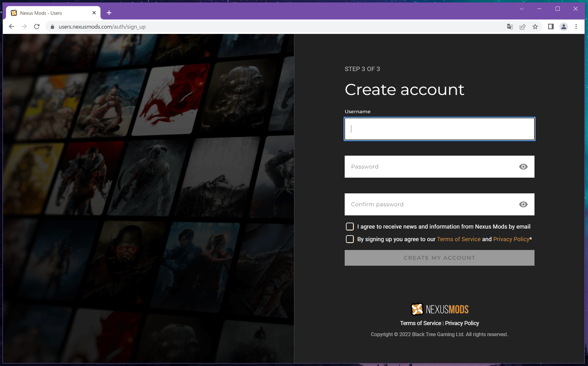588x366 pixels.
Task: Click the Create My Account button
Action: (439, 258)
